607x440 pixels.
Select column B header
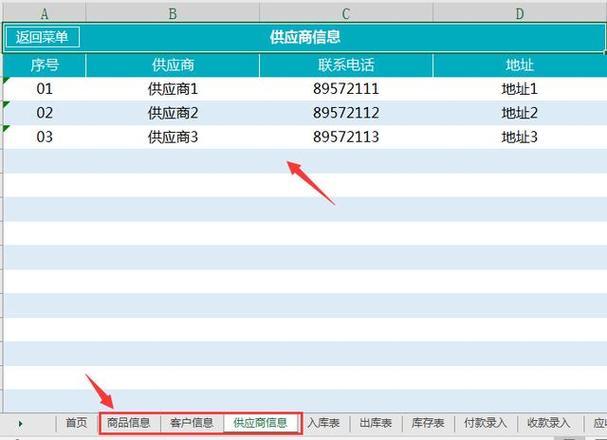[x=173, y=14]
